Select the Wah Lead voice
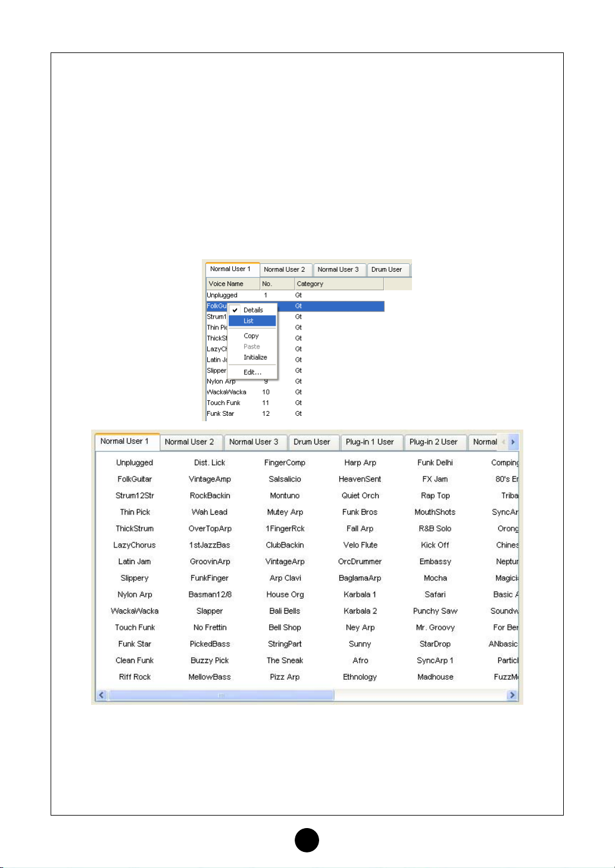Image resolution: width=615 pixels, height=868 pixels. coord(210,512)
